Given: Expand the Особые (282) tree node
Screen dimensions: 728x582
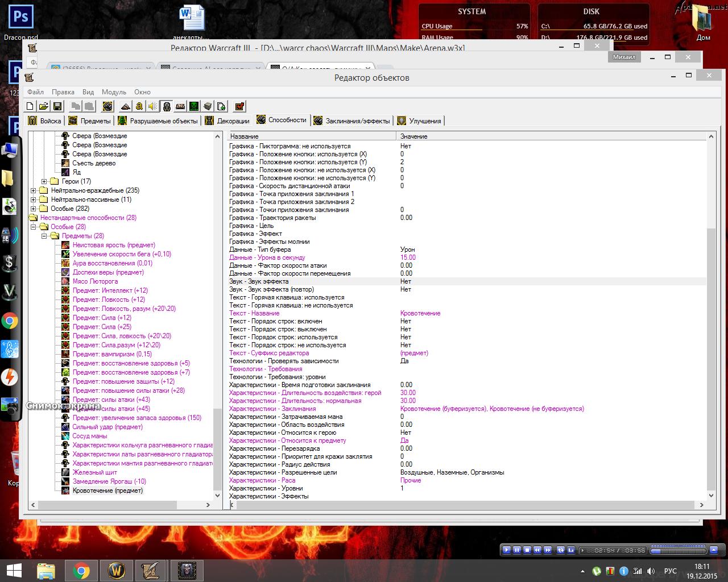Looking at the screenshot, I should point(34,209).
